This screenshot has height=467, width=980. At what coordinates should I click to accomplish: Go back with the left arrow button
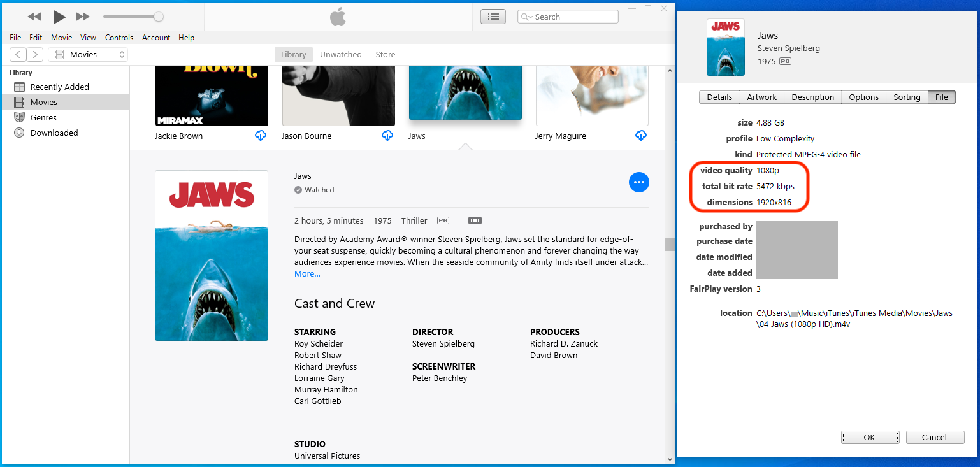pos(18,55)
